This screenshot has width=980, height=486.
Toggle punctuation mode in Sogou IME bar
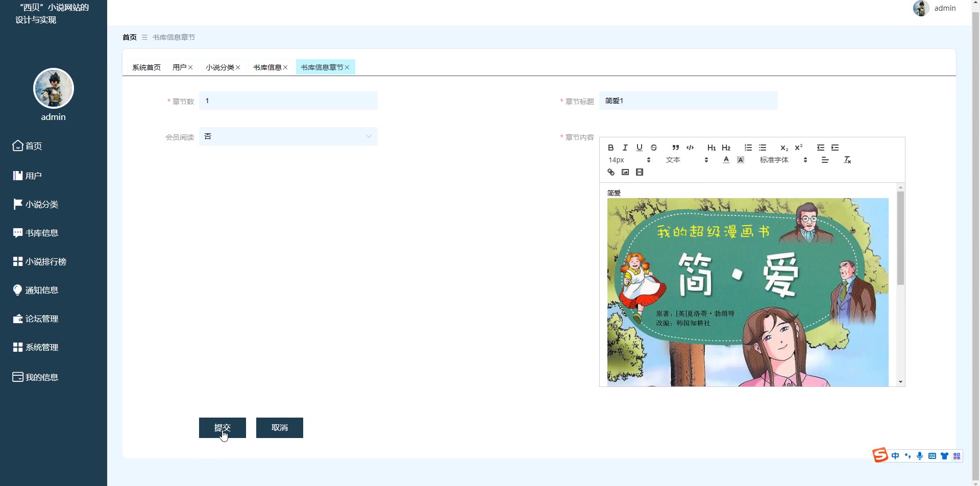(908, 456)
